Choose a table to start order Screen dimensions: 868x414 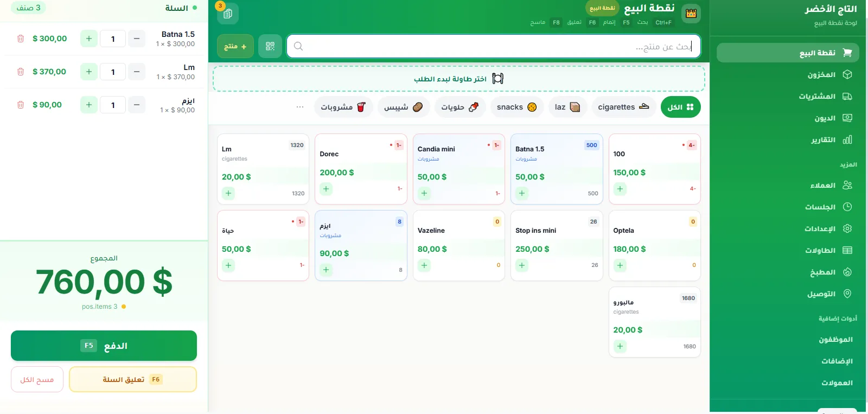(x=459, y=79)
